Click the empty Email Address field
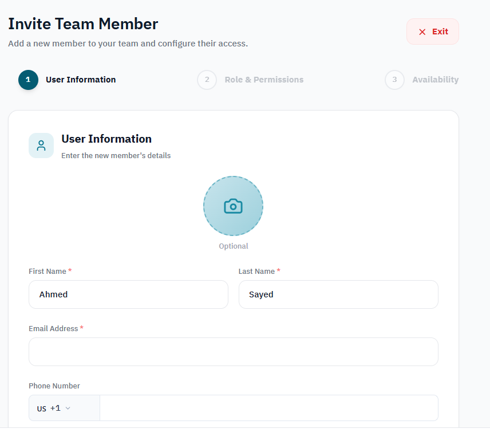This screenshot has height=448, width=490. (x=234, y=352)
